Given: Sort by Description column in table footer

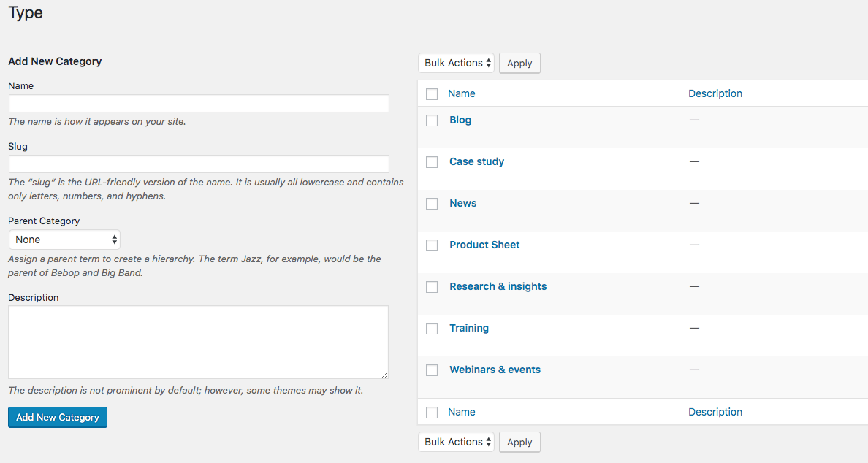Looking at the screenshot, I should [x=715, y=412].
